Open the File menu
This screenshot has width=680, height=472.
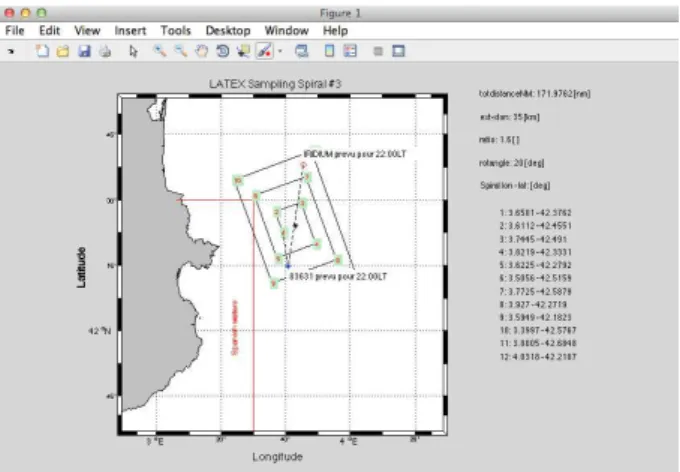coord(15,31)
